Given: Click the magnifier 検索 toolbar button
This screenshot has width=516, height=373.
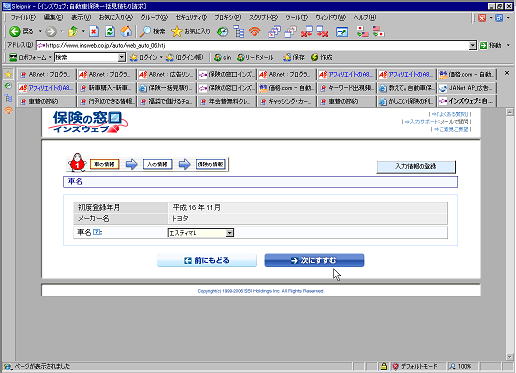Looking at the screenshot, I should click(152, 31).
